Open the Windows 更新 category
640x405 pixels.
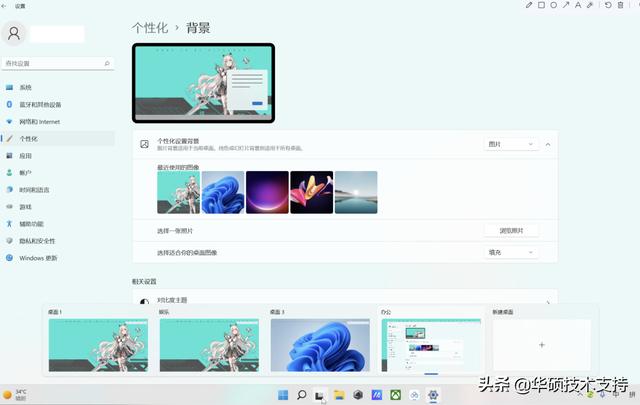[58, 258]
